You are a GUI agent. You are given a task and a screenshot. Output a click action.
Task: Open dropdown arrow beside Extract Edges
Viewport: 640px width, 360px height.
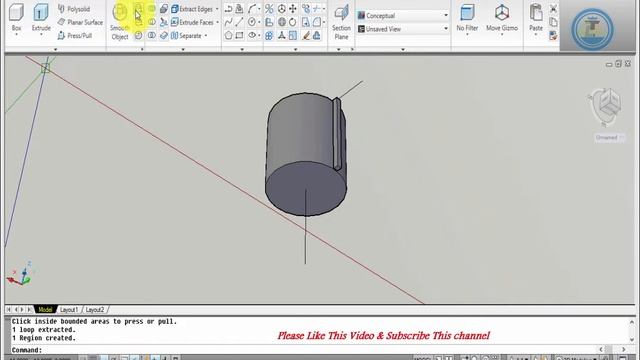(x=217, y=9)
